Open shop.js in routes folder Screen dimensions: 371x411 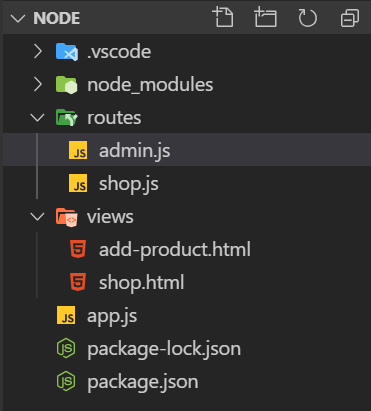click(x=187, y=183)
